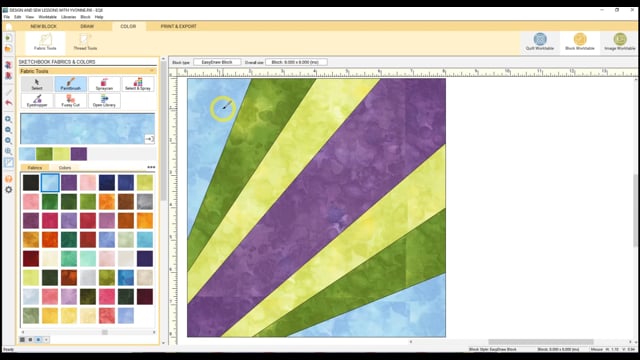Toggle Thread Tools in the ribbon
This screenshot has height=360, width=640.
point(85,42)
